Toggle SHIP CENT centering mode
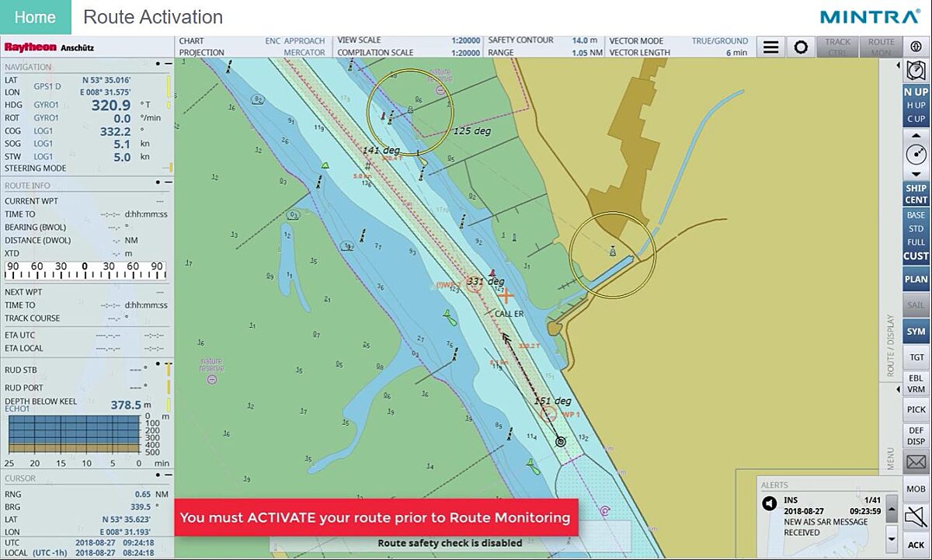Image resolution: width=932 pixels, height=560 pixels. tap(916, 193)
